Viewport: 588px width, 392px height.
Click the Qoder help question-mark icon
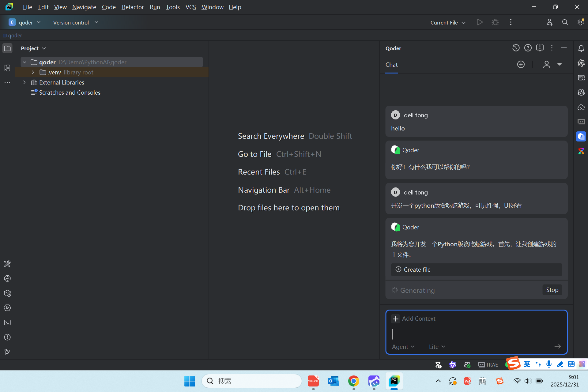(x=528, y=48)
